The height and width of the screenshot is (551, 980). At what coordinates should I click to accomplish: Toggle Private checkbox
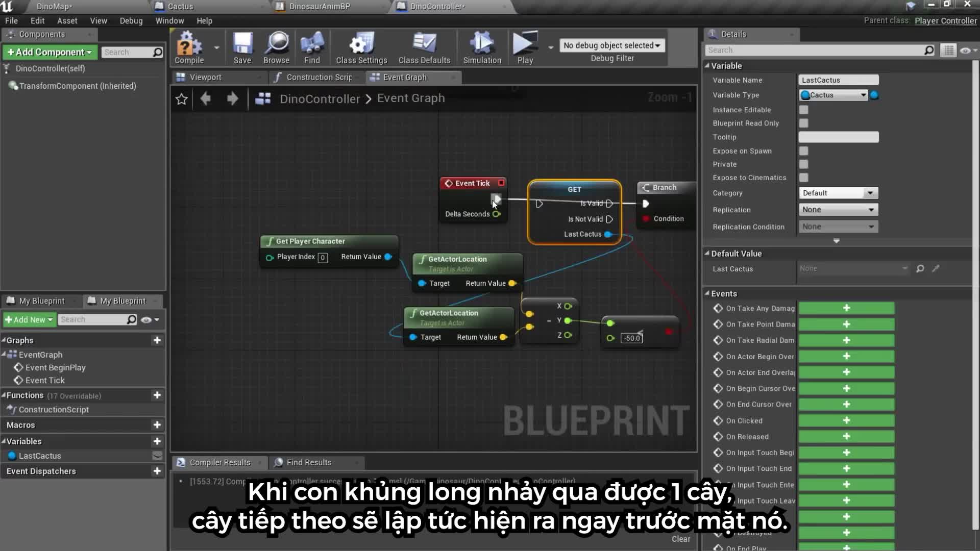coord(804,164)
